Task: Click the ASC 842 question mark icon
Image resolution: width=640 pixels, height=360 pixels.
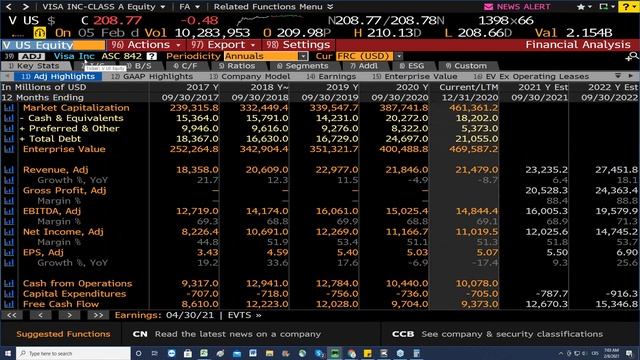Action: [151, 56]
